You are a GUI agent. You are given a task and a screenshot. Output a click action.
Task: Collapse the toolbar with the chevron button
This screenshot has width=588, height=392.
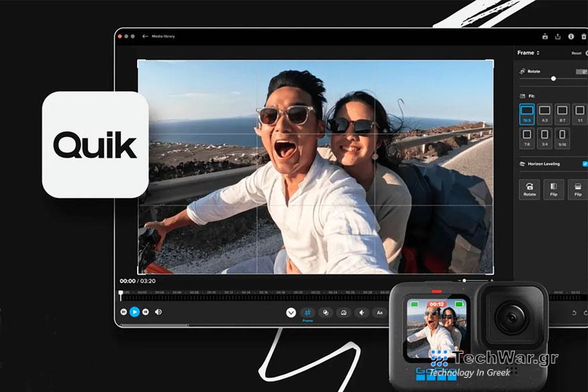coord(291,312)
